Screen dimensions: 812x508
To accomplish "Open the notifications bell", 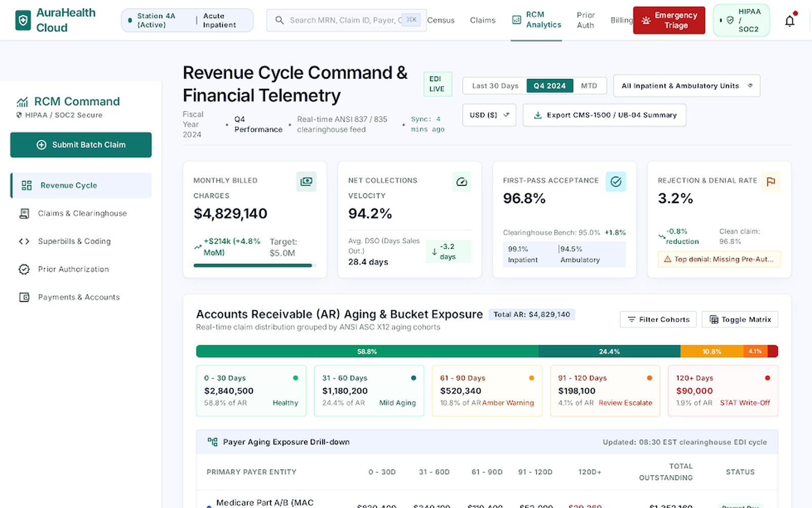I will click(x=790, y=21).
